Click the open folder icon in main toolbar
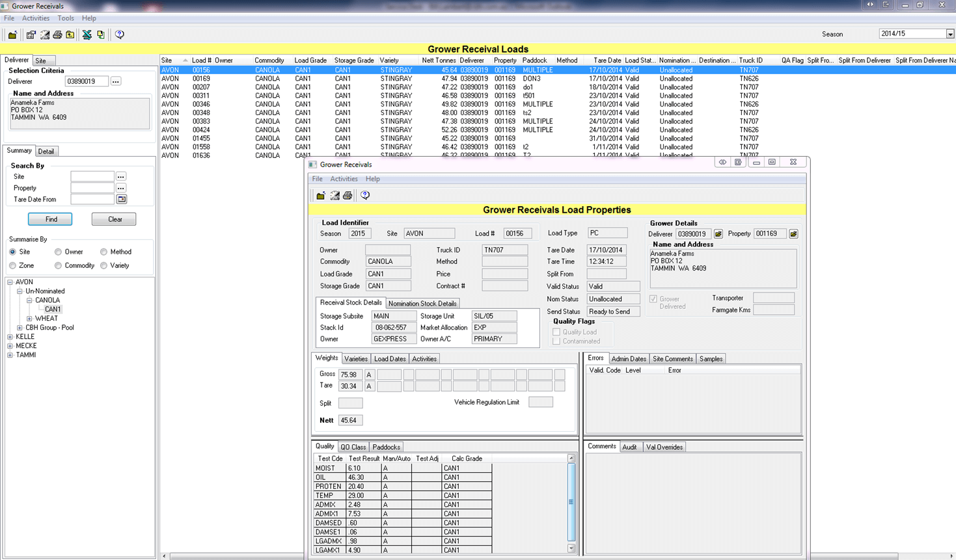The height and width of the screenshot is (560, 956). tap(12, 34)
